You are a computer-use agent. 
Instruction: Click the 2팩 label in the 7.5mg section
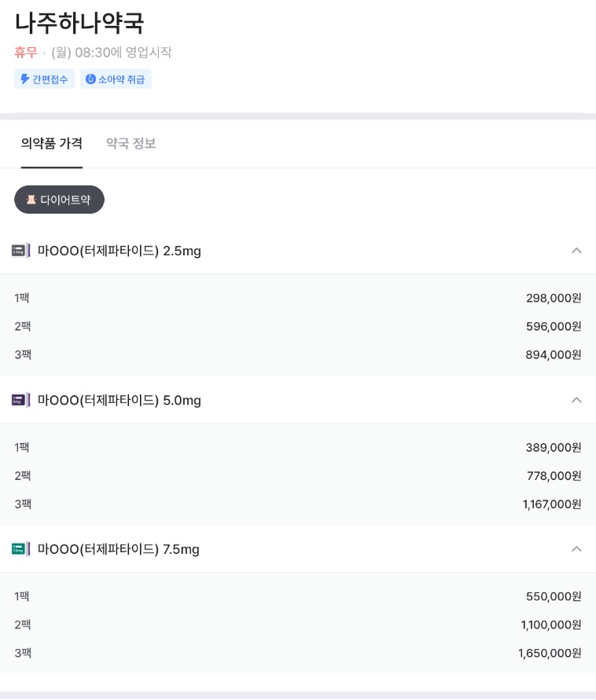pos(23,625)
